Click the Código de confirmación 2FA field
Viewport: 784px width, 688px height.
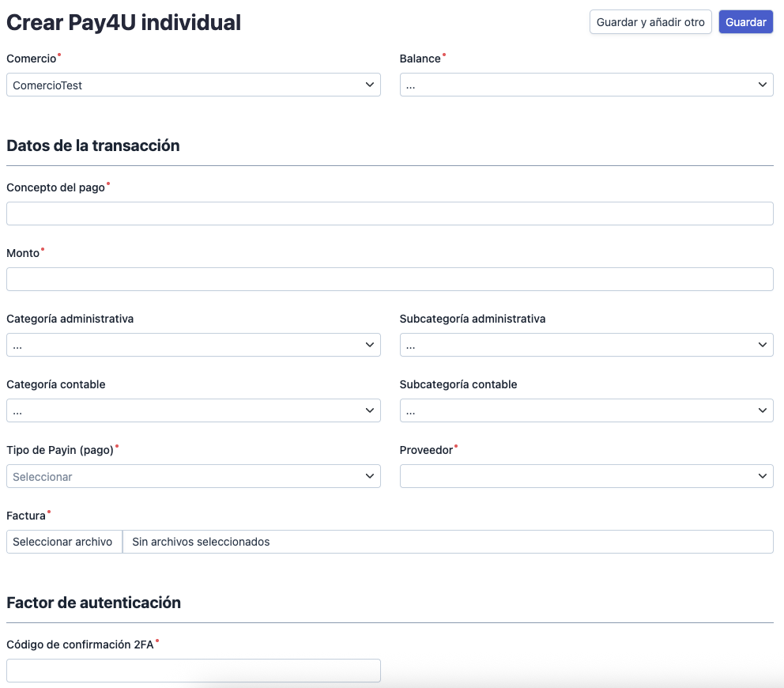194,671
